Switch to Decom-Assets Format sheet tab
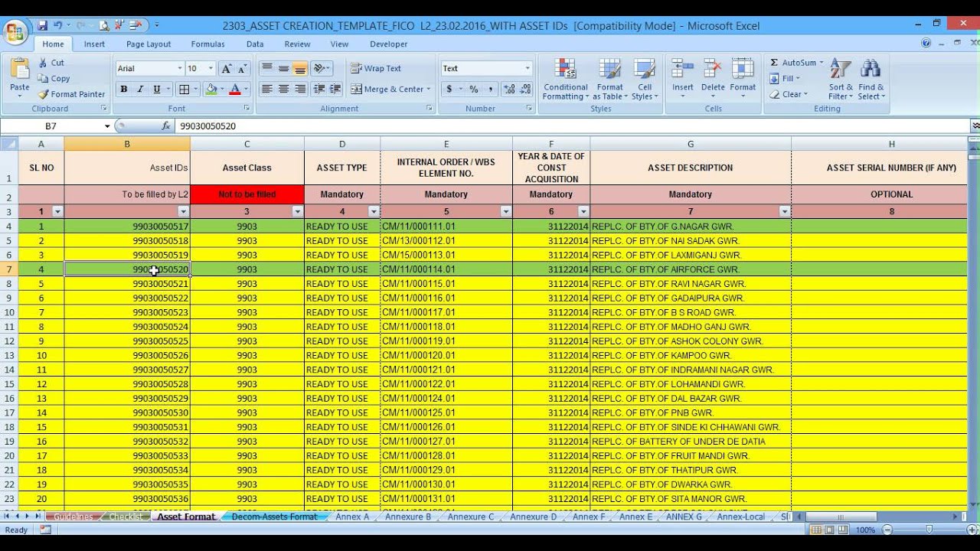 [x=274, y=517]
